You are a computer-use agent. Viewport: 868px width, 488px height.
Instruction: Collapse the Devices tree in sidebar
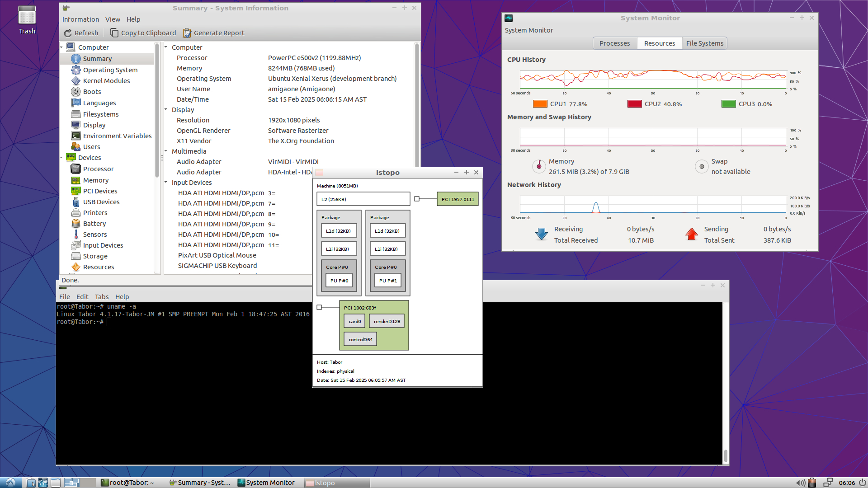pos(61,158)
